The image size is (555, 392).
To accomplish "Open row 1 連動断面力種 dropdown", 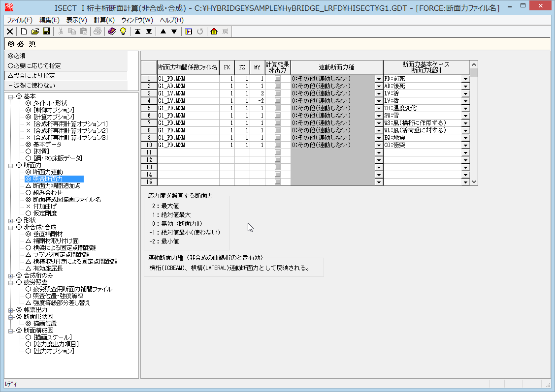I will 378,79.
